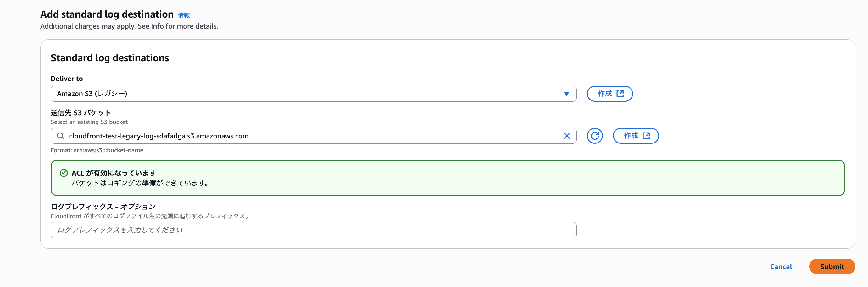Image resolution: width=868 pixels, height=287 pixels.
Task: Expand the Amazon S3 (レガシー) selector
Action: (x=303, y=94)
